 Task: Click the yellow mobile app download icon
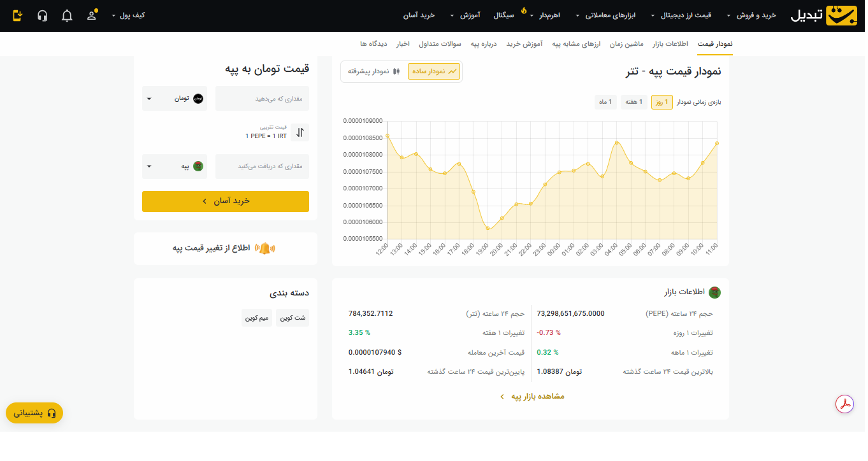[18, 15]
